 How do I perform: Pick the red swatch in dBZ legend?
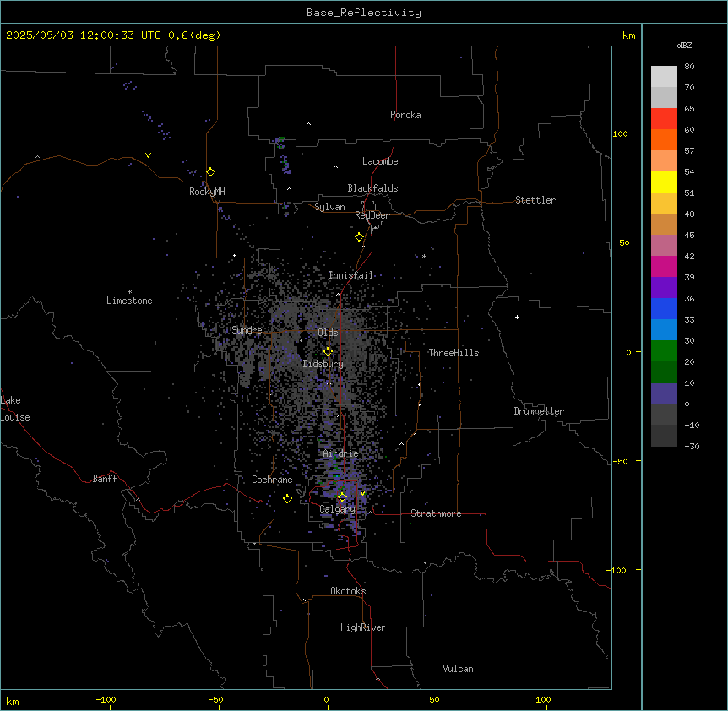tap(664, 119)
